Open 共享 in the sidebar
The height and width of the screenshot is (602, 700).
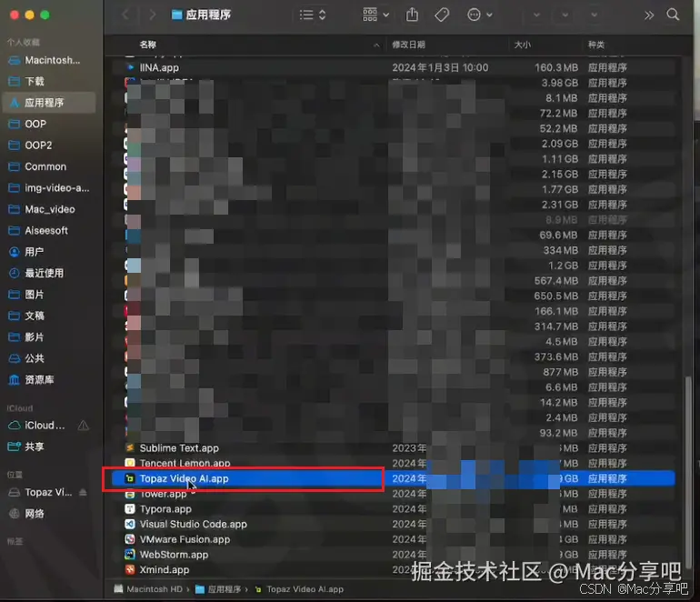coord(49,446)
